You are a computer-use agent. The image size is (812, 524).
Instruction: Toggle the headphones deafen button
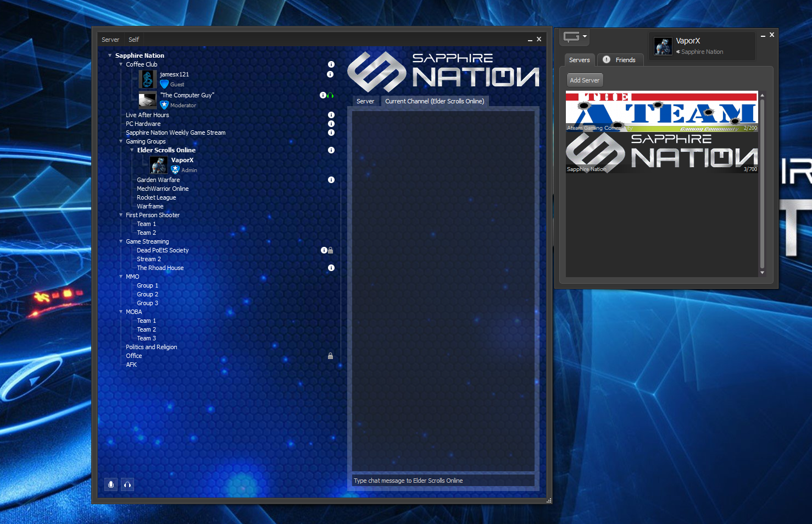127,484
